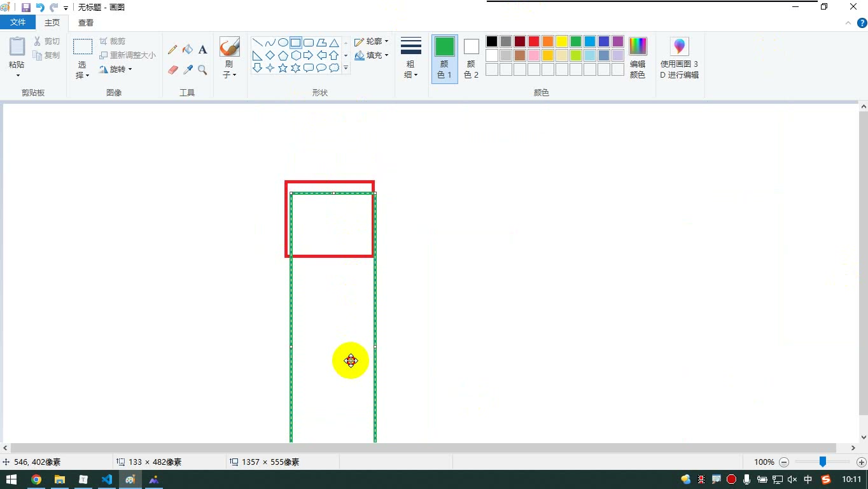Screen dimensions: 868x489
Task: Choose the Line shape
Action: pos(258,43)
